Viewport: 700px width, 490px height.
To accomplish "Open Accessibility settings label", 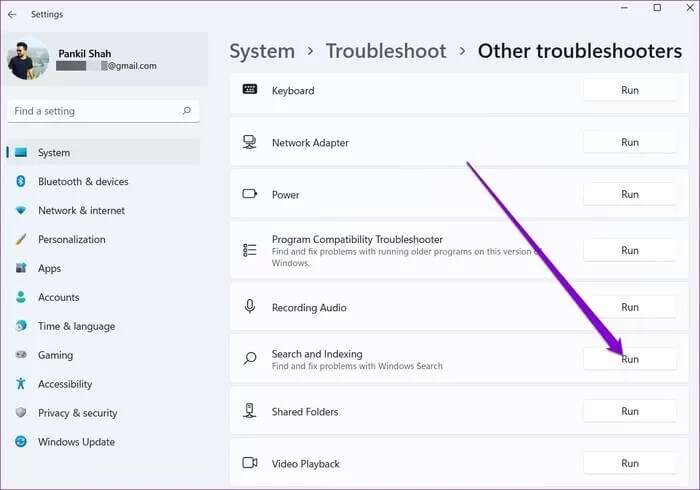I will [65, 384].
